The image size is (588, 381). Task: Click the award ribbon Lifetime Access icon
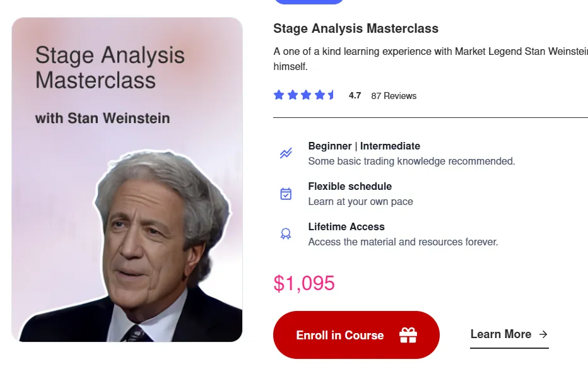click(x=286, y=234)
